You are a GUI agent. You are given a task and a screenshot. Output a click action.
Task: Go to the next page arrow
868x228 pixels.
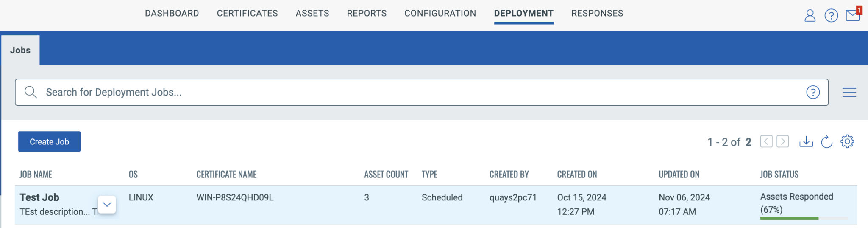(x=783, y=141)
